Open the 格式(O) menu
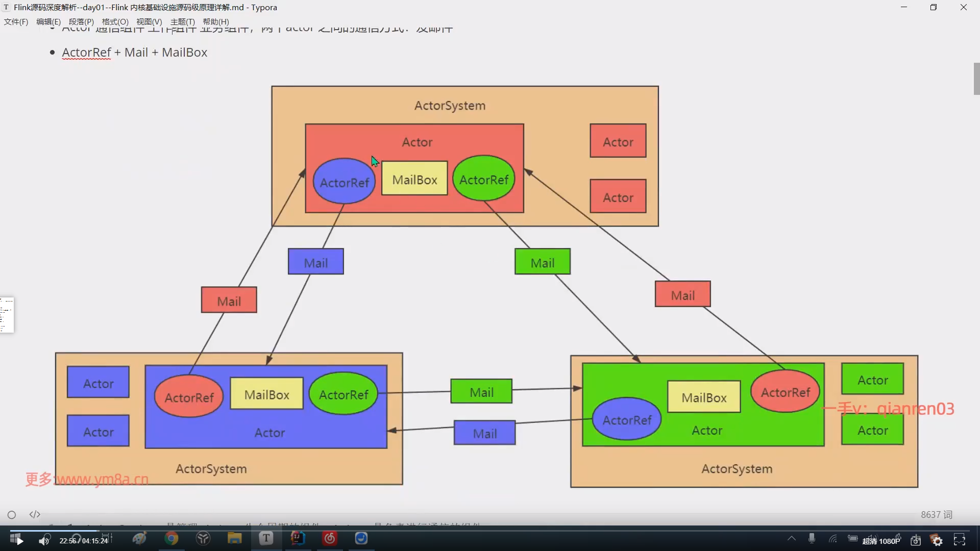This screenshot has height=551, width=980. [115, 21]
